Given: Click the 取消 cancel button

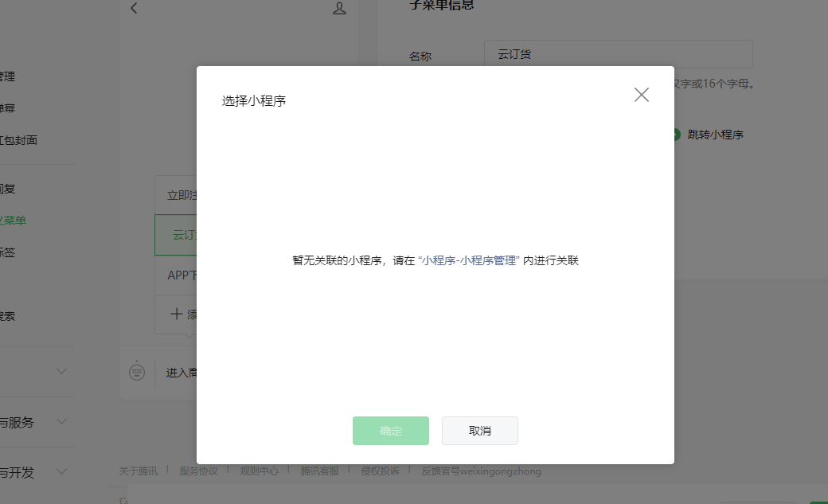Looking at the screenshot, I should 480,431.
